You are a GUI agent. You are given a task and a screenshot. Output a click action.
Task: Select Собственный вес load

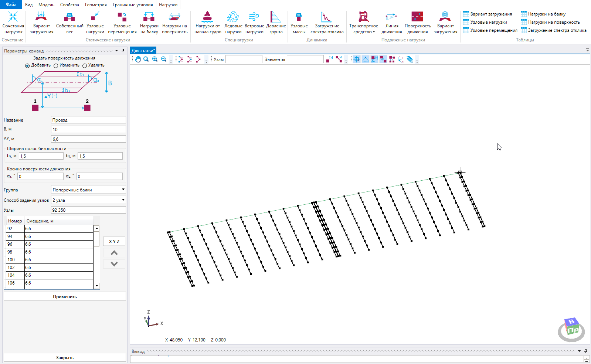pyautogui.click(x=69, y=23)
